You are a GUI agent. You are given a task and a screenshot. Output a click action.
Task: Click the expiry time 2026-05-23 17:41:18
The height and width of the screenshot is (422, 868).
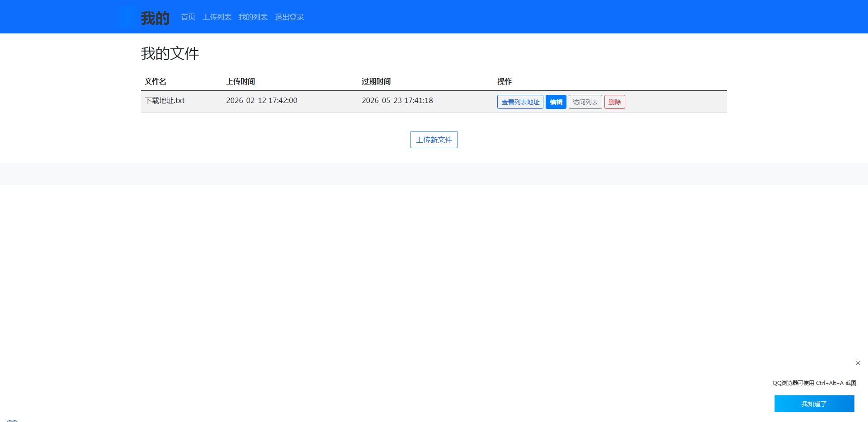(397, 101)
